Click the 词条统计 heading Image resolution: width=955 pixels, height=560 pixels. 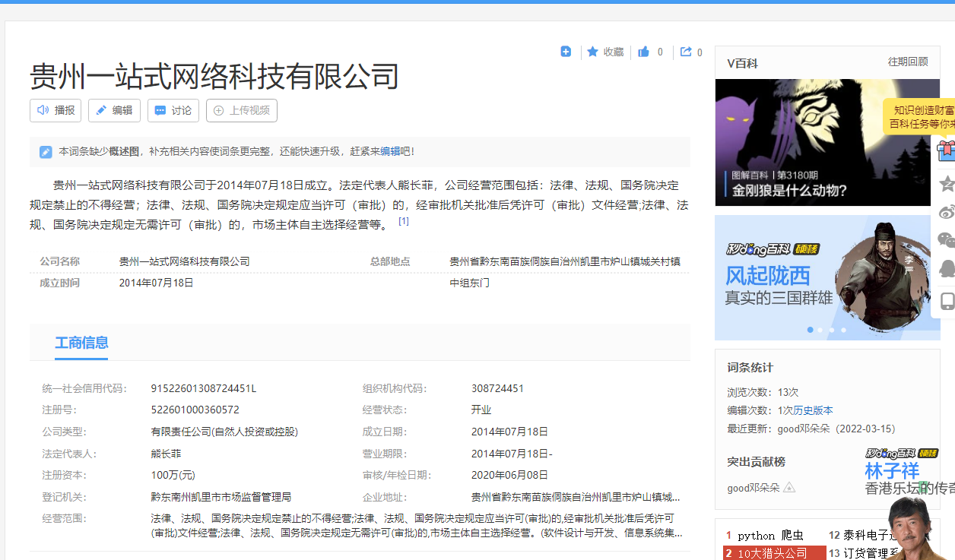pyautogui.click(x=750, y=367)
